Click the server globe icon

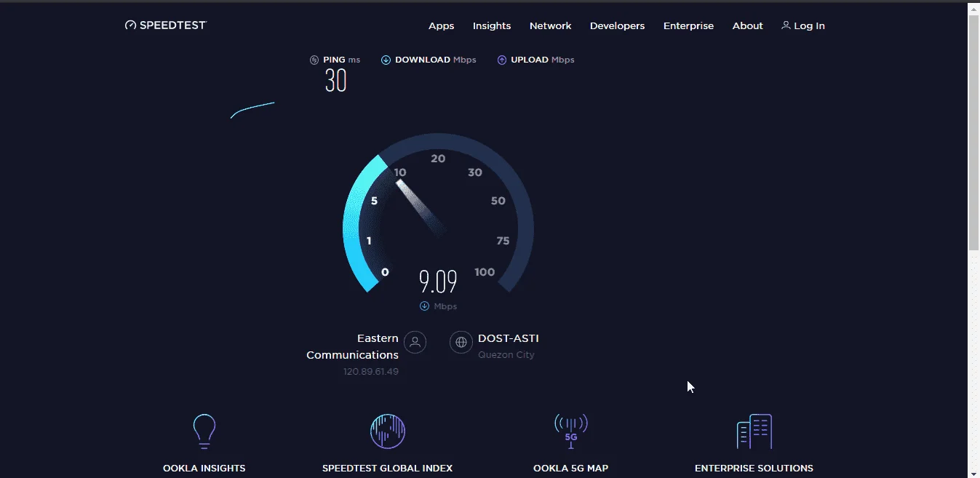461,342
